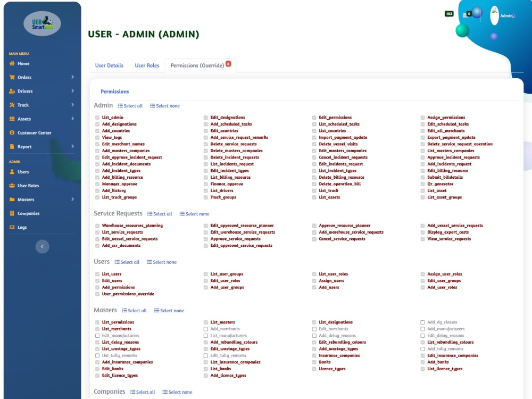Click the Truck tools icon
The width and height of the screenshot is (532, 399).
click(12, 105)
